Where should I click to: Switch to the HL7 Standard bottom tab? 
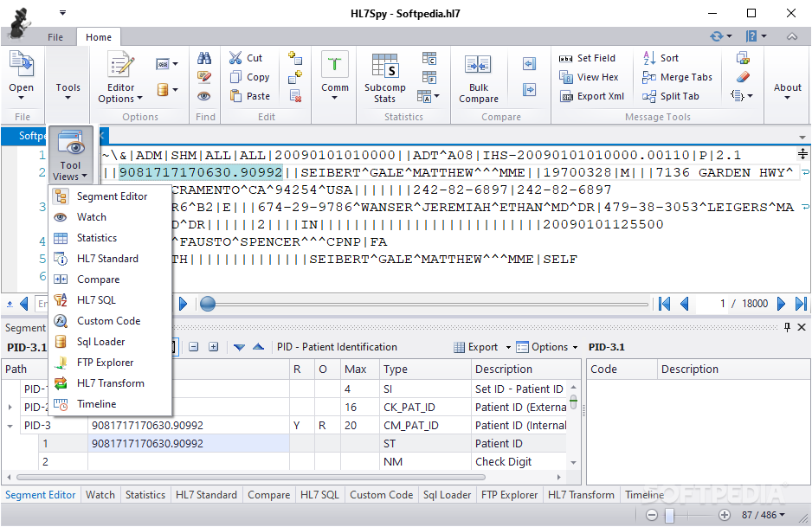coord(206,495)
